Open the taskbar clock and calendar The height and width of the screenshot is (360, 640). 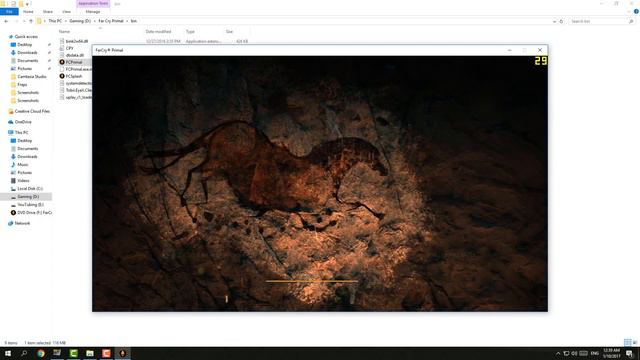[611, 353]
